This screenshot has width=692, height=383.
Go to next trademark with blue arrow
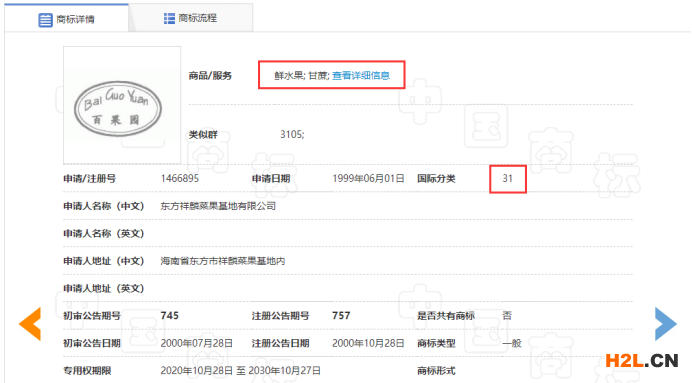tap(666, 323)
